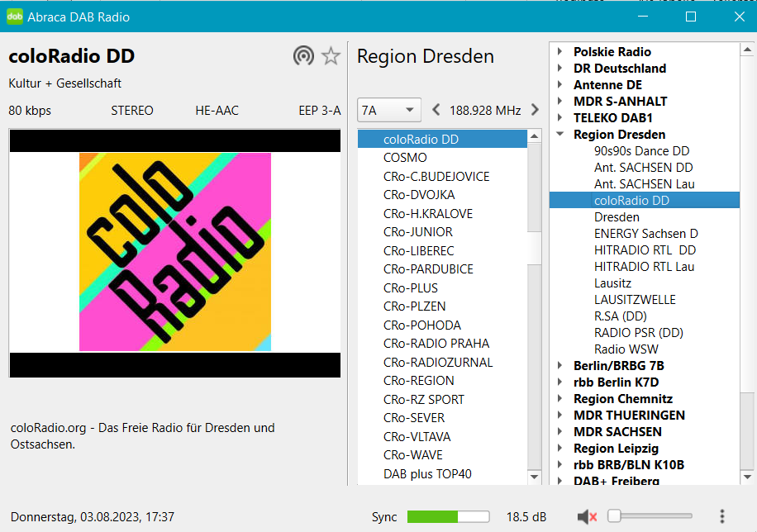Select COSMO in the service list
This screenshot has height=532, width=757.
click(405, 158)
